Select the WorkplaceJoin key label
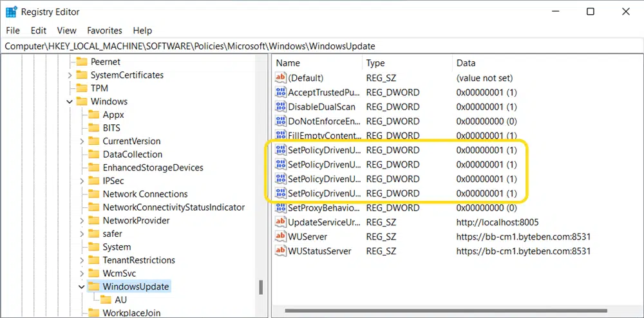This screenshot has height=318, width=644. click(131, 313)
